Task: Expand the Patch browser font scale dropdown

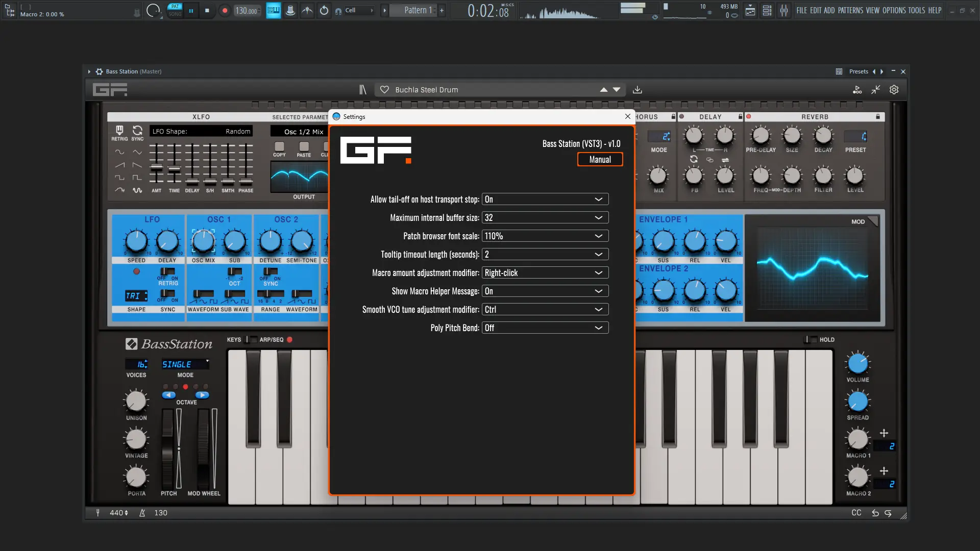Action: pos(545,236)
